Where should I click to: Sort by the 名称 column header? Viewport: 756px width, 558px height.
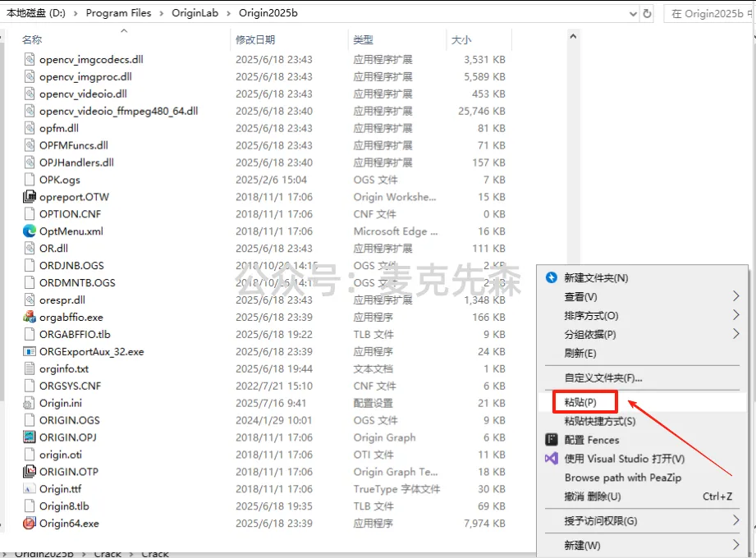[32, 40]
